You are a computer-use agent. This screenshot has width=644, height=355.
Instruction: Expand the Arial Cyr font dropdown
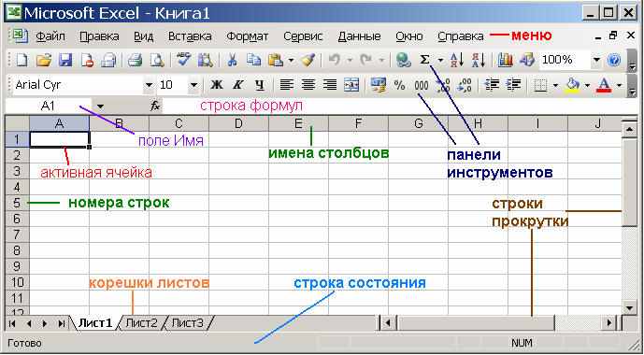tap(149, 85)
